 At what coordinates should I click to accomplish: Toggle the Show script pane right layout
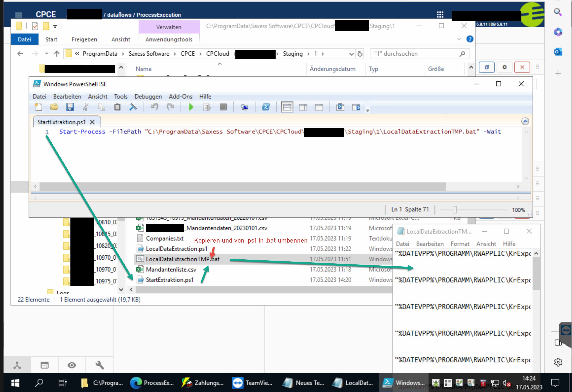[x=303, y=107]
